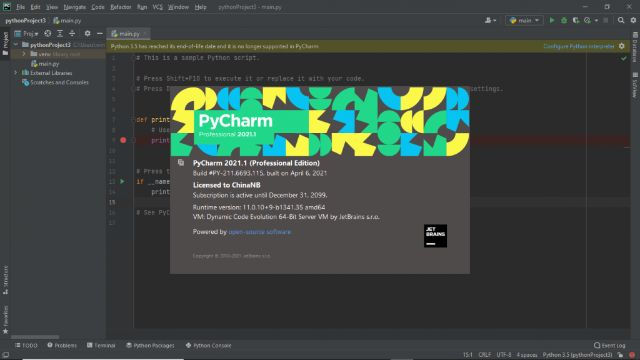Viewport: 640px width, 360px height.
Task: Open the Favorites tool window on left edge
Action: click(x=5, y=320)
